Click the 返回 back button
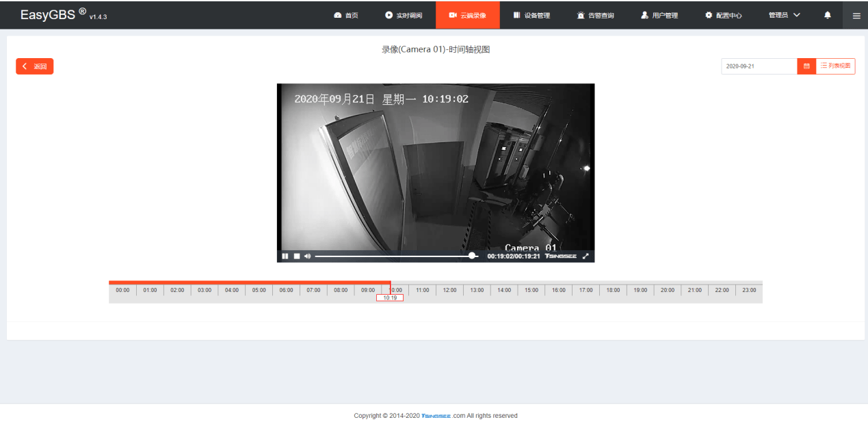868x426 pixels. click(x=34, y=66)
